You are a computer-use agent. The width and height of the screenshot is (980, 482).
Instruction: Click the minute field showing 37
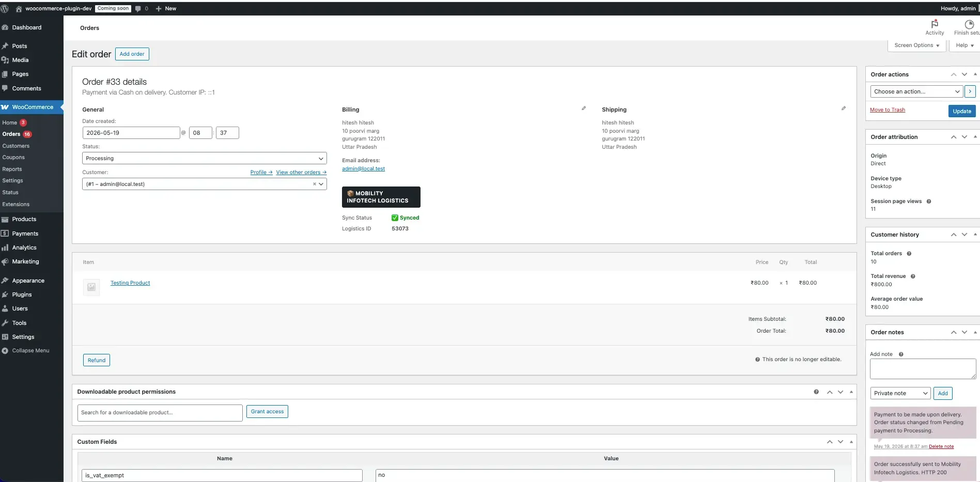pos(227,133)
